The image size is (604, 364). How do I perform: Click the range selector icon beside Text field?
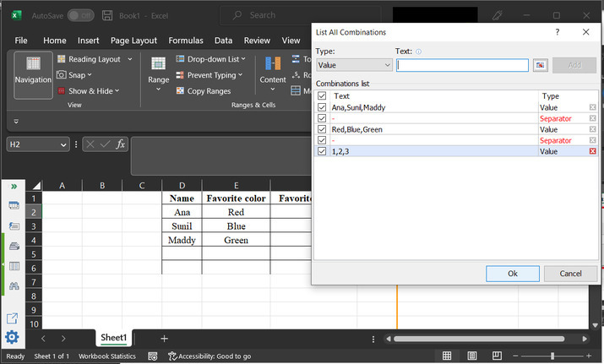click(x=541, y=65)
